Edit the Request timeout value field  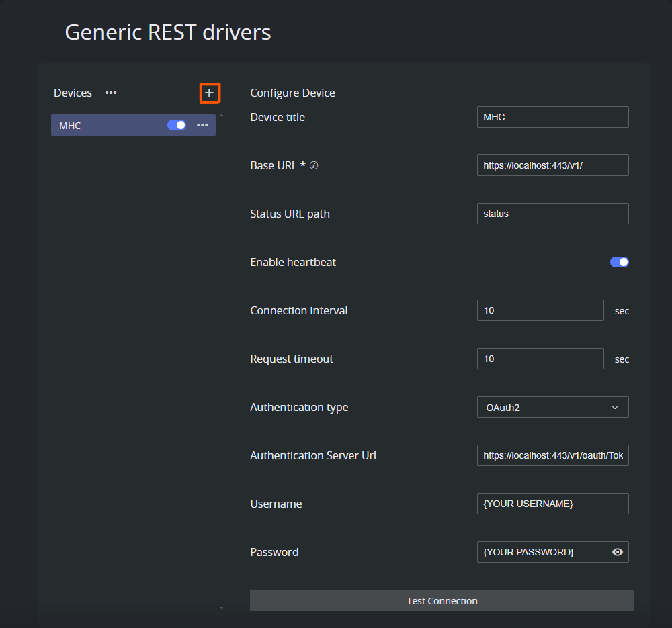coord(540,359)
